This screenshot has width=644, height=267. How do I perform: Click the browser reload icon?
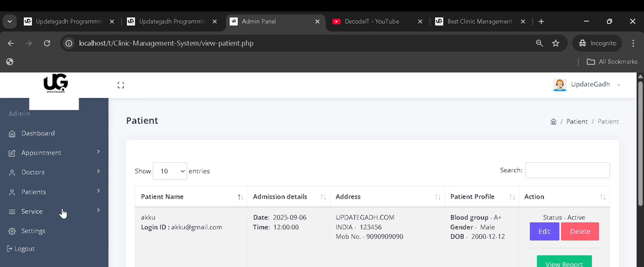(47, 43)
